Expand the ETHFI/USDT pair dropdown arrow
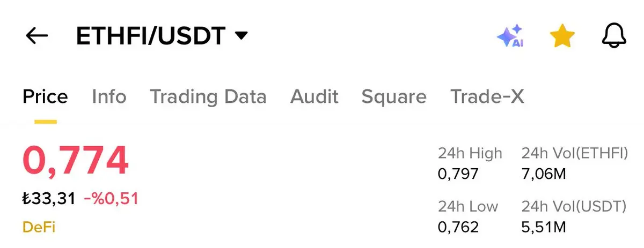 [241, 36]
